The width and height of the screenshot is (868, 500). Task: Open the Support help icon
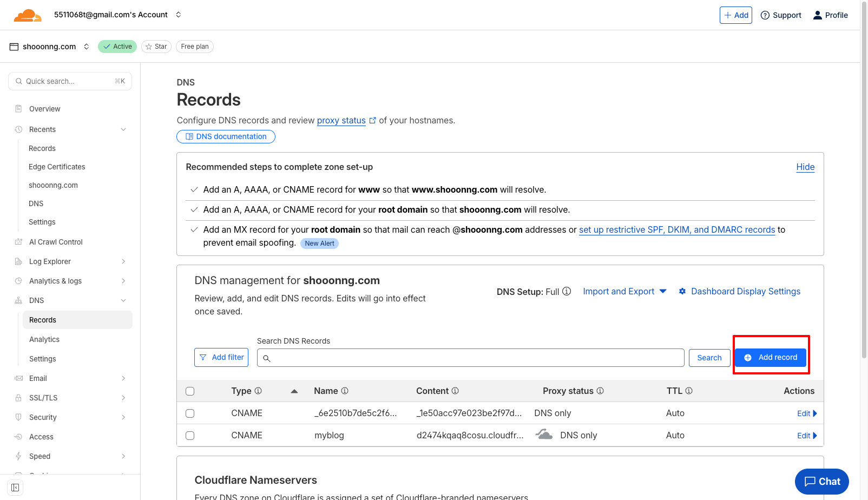pyautogui.click(x=765, y=15)
